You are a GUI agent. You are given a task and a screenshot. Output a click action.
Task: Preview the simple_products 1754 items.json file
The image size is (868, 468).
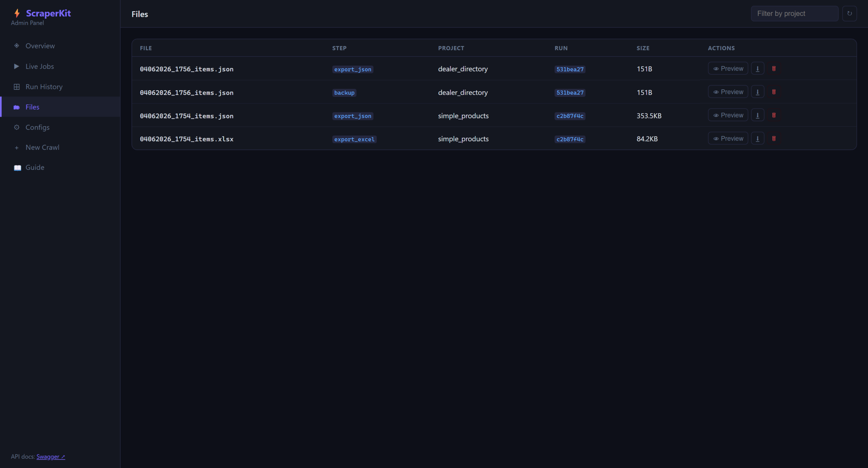coord(728,115)
